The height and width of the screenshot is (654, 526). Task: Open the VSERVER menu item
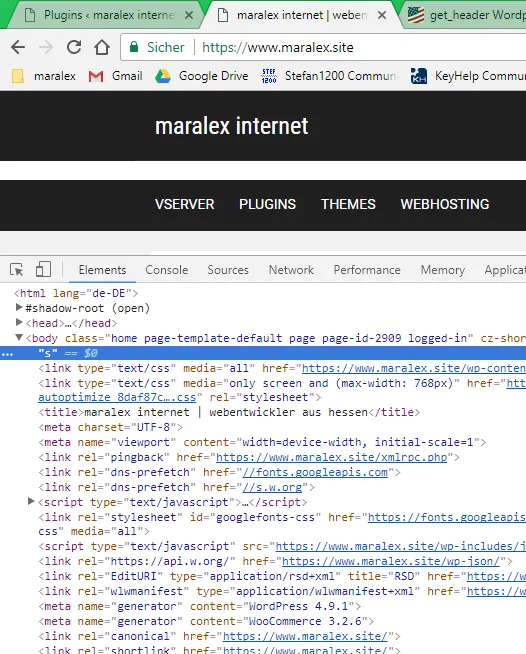[x=184, y=204]
